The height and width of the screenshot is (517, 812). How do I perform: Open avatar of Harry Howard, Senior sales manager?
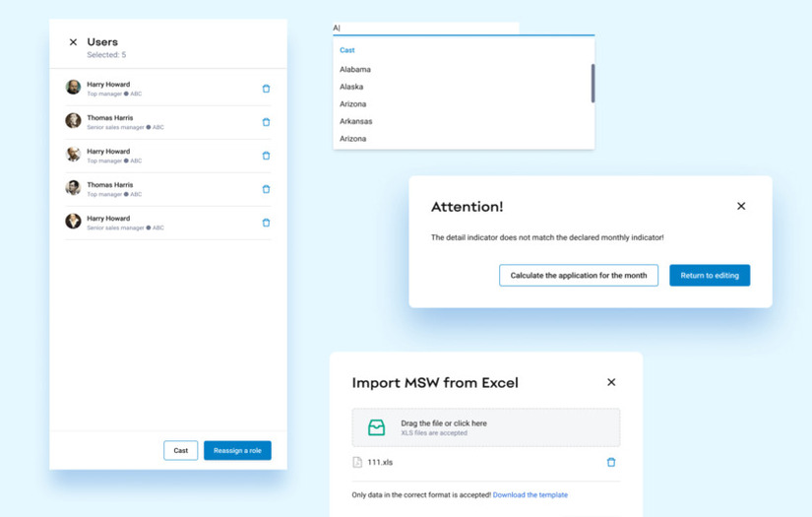pyautogui.click(x=73, y=222)
